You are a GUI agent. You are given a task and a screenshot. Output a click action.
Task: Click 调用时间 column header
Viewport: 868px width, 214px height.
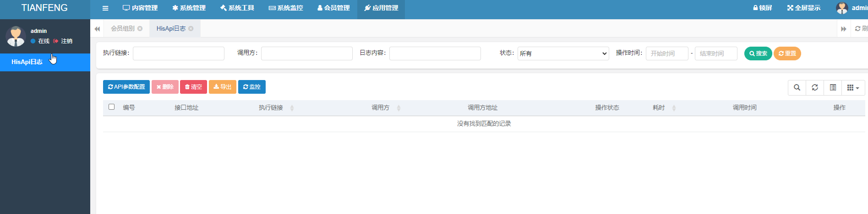[x=744, y=108]
